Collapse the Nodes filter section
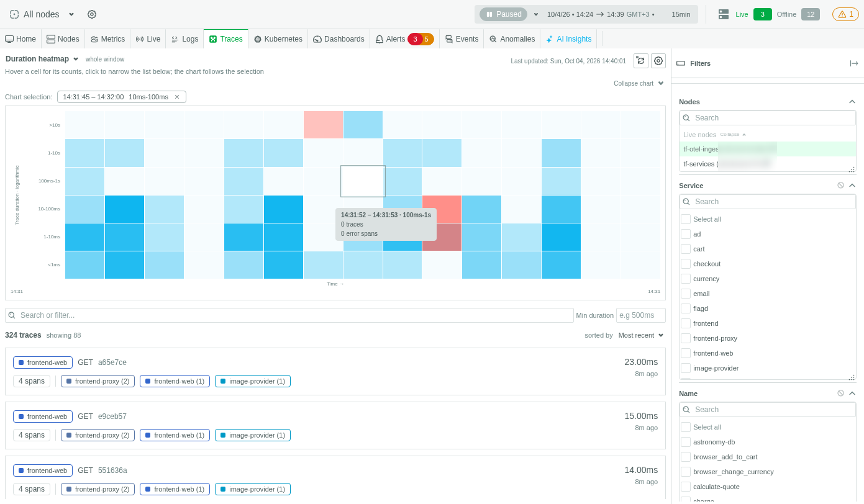 click(852, 102)
